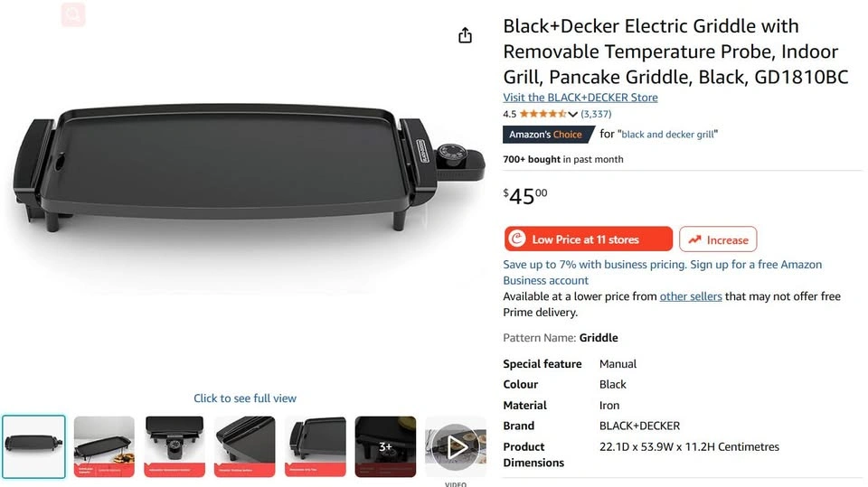Select thumbnail showing griddle with pancakes
The image size is (868, 487).
(x=104, y=446)
